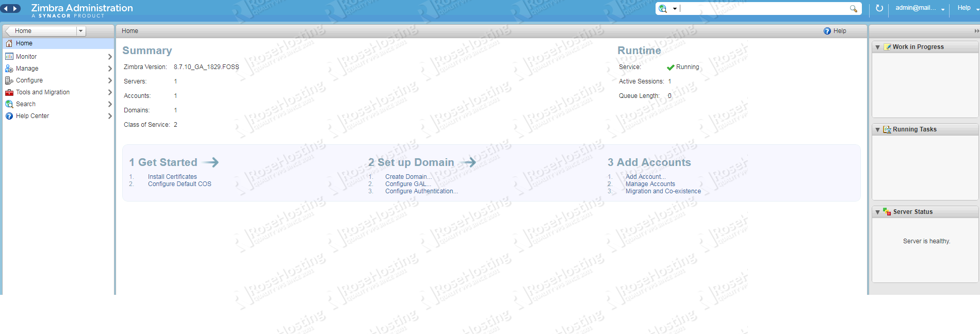Click the Configure GAL... link
The width and height of the screenshot is (980, 334).
(x=408, y=184)
